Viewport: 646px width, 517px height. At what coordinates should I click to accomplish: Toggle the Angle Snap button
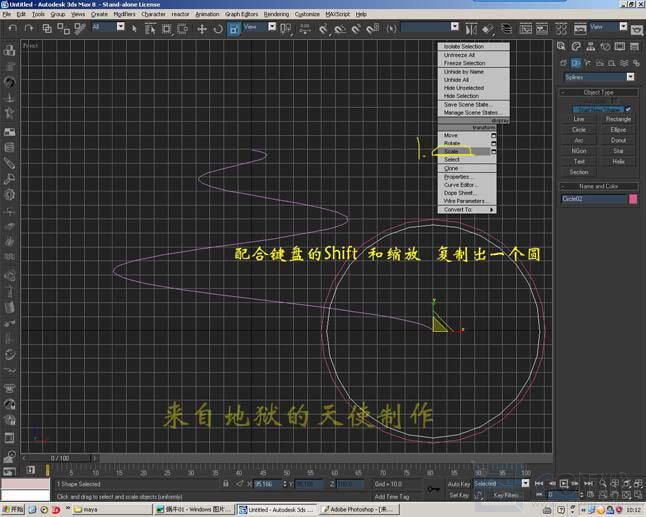tap(340, 29)
